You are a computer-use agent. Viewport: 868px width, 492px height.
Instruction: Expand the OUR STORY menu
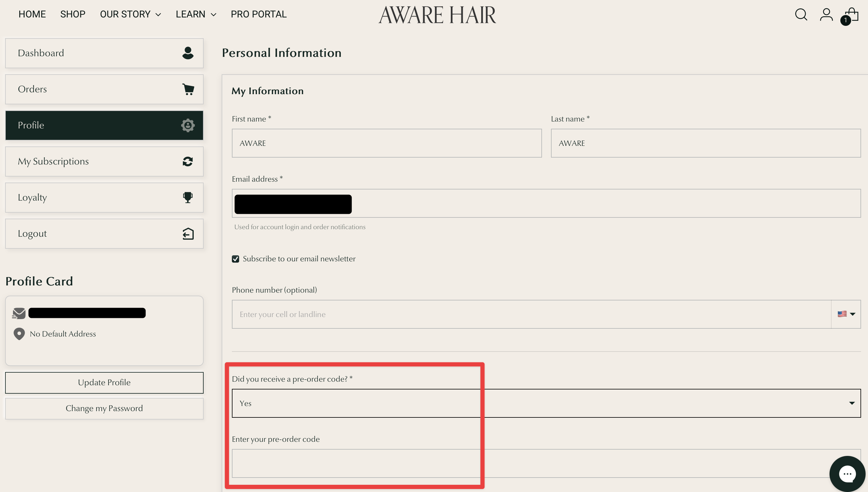(x=130, y=14)
